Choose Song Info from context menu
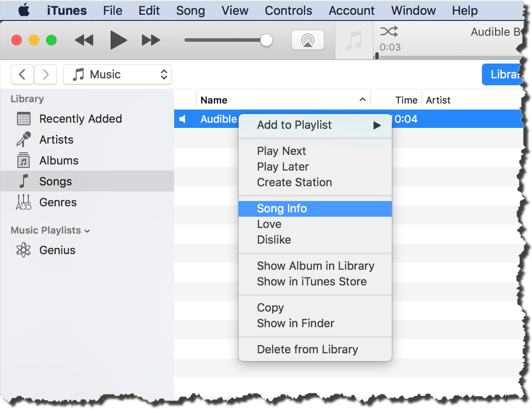Viewport: 532px width, 409px height. [315, 208]
